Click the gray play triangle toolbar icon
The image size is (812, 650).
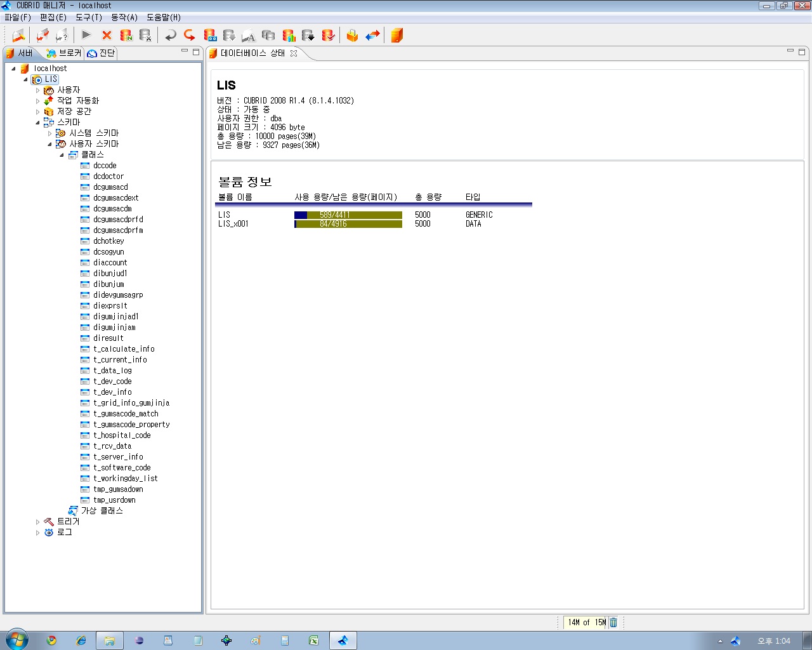click(x=87, y=35)
